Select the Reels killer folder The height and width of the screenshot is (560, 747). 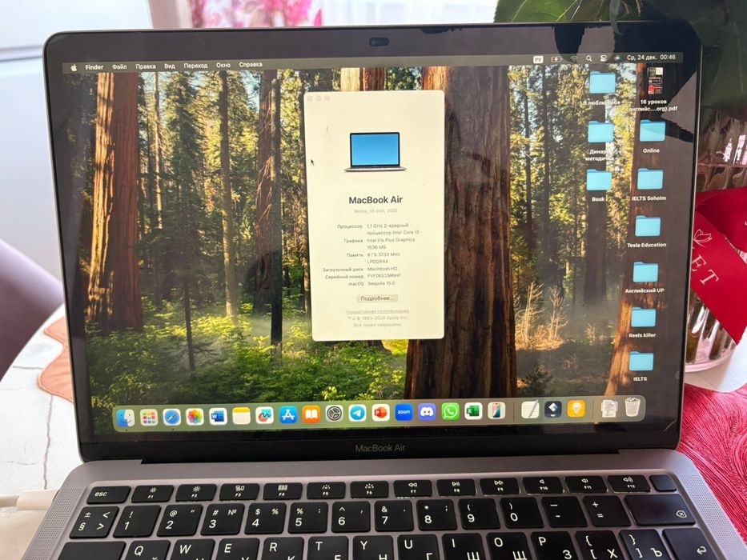643,323
